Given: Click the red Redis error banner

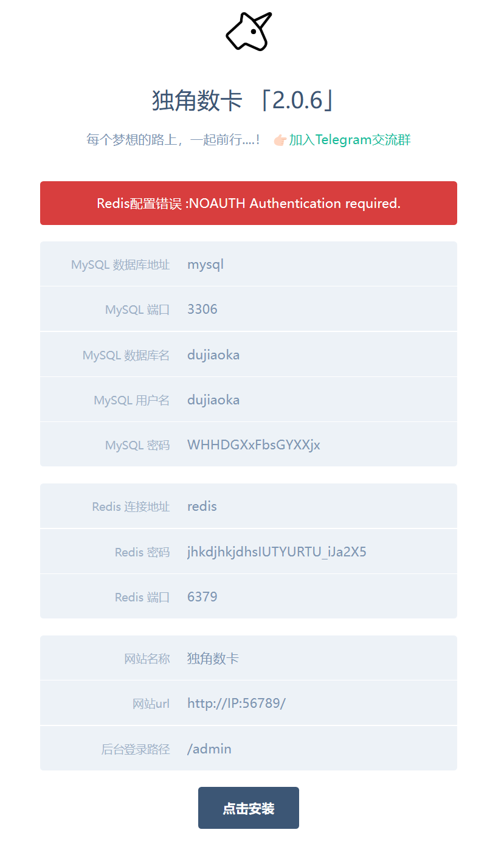Looking at the screenshot, I should tap(249, 203).
